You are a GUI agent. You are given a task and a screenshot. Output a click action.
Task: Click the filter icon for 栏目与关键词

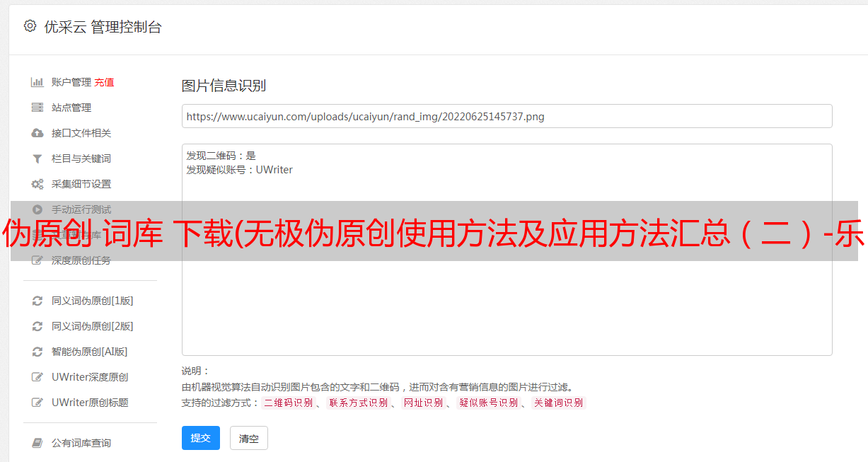coord(37,158)
